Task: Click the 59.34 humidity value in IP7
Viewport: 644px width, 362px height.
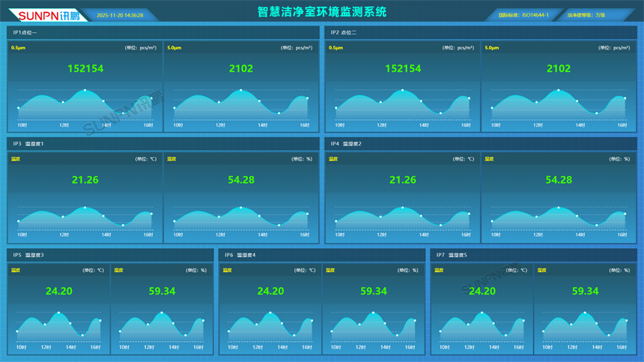Action: 585,291
